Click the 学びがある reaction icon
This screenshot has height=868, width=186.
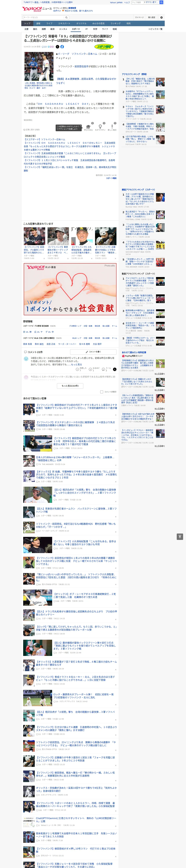tap(89, 127)
